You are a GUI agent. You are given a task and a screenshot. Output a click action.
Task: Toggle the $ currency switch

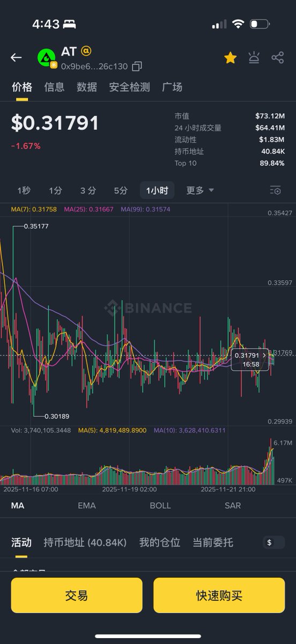(274, 543)
